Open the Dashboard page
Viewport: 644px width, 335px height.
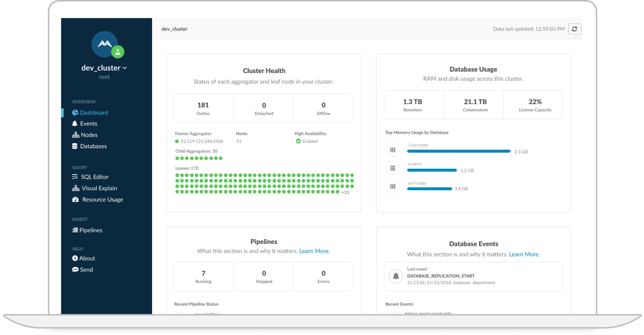(94, 113)
